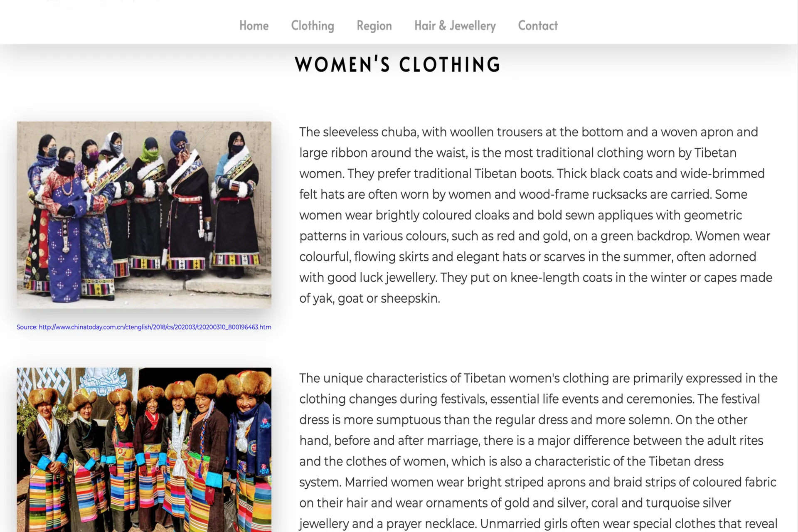The width and height of the screenshot is (798, 532).
Task: Go to the Clothing page
Action: [313, 26]
